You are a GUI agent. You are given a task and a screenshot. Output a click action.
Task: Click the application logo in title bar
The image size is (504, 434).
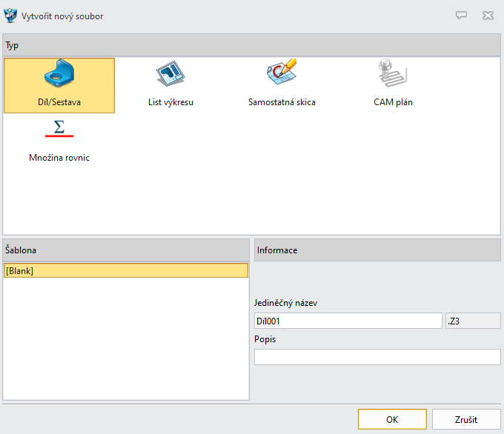(x=10, y=16)
